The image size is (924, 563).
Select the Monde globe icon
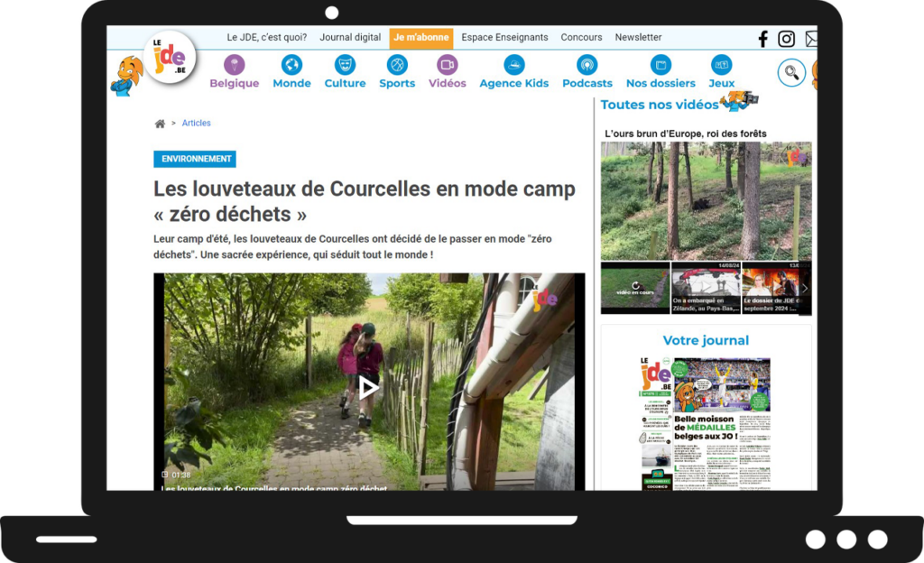pyautogui.click(x=291, y=64)
